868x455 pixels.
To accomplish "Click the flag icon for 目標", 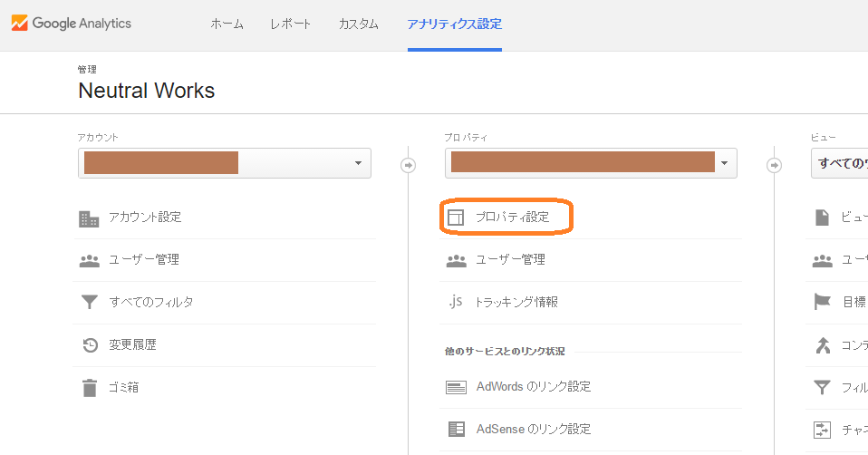I will (823, 302).
